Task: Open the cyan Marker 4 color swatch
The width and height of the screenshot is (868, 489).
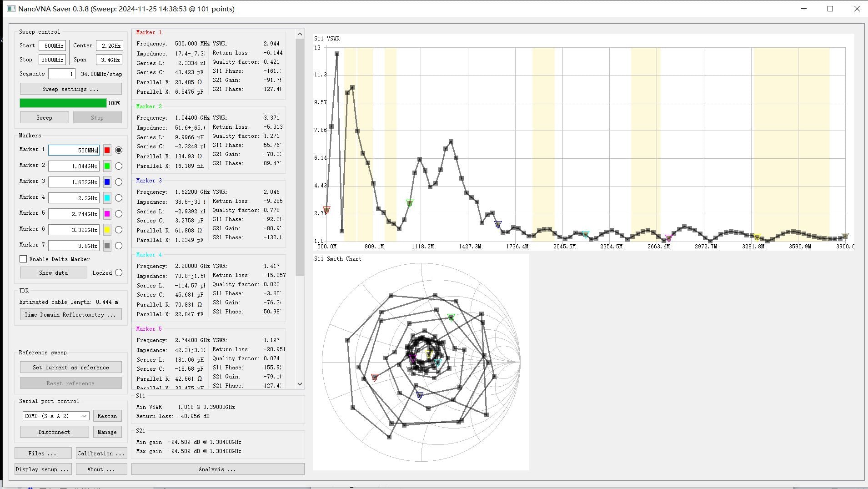Action: tap(107, 198)
